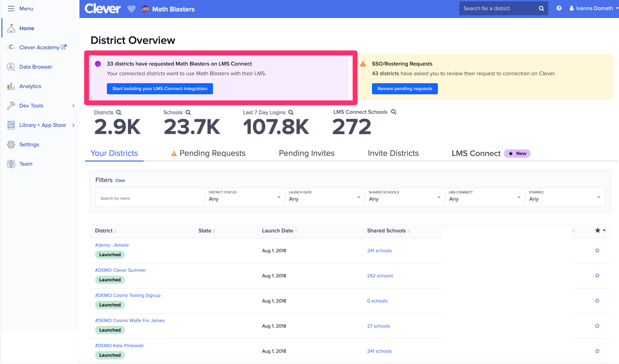Screen dimensions: 619x364
Task: Open the Analytics section
Action: pyautogui.click(x=30, y=86)
